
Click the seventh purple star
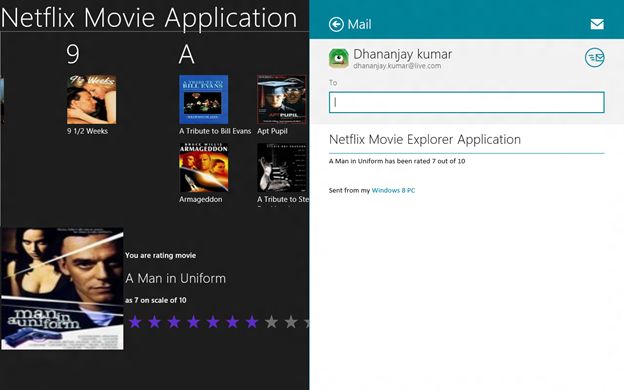(x=252, y=322)
